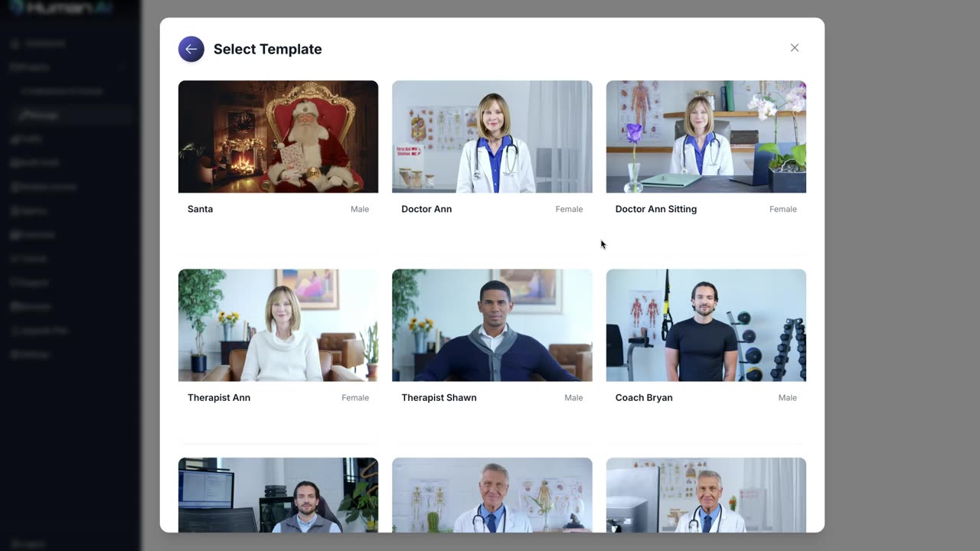
Task: Pick the man at computer desk template
Action: point(278,495)
